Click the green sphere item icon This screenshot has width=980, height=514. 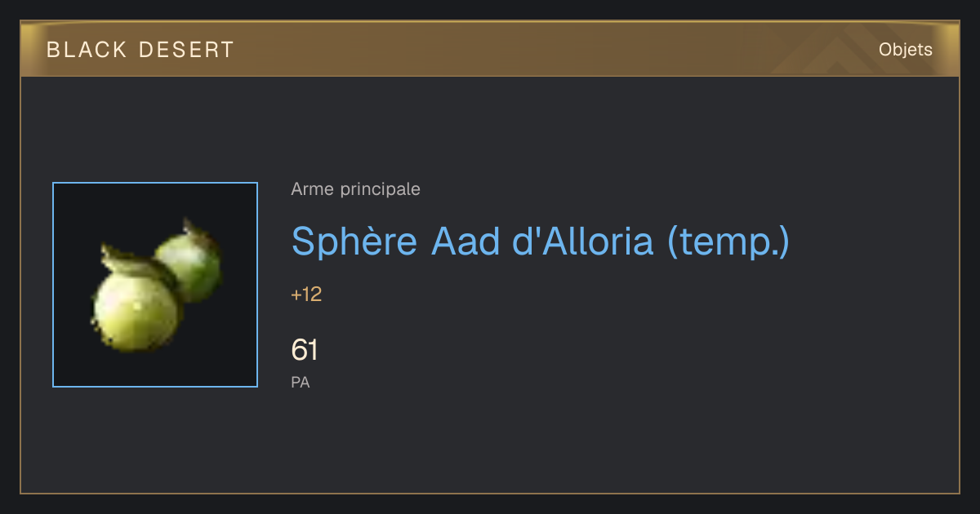155,285
